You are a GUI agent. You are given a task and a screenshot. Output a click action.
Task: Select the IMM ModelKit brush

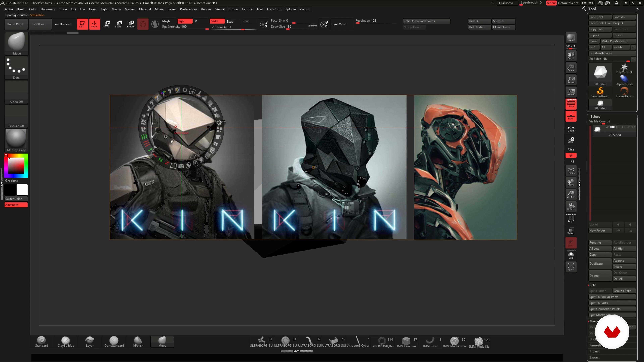[x=479, y=342]
